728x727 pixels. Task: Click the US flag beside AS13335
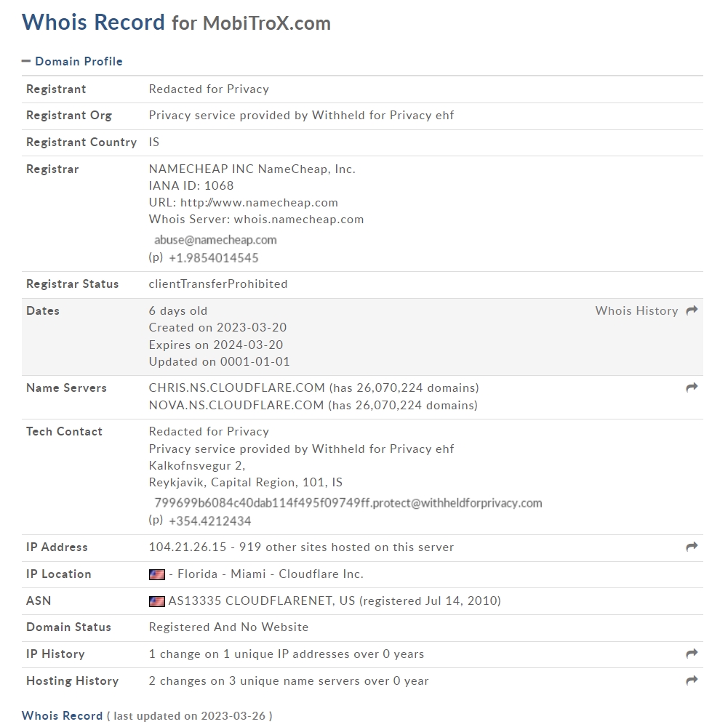[x=157, y=601]
